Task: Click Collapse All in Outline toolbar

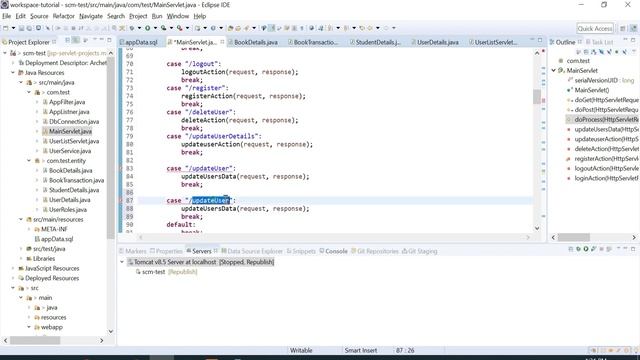Action: (x=586, y=51)
